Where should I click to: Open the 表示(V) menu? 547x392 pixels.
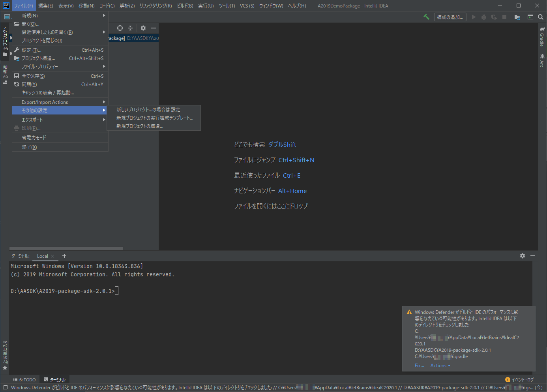point(66,6)
